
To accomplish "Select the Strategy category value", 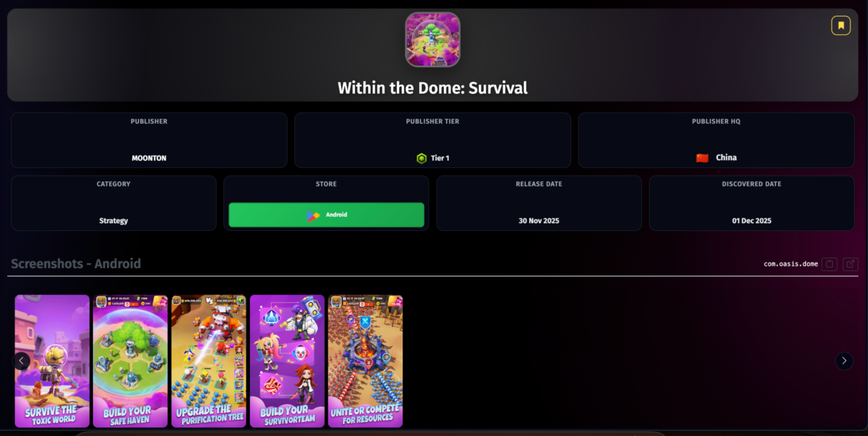I will click(113, 220).
